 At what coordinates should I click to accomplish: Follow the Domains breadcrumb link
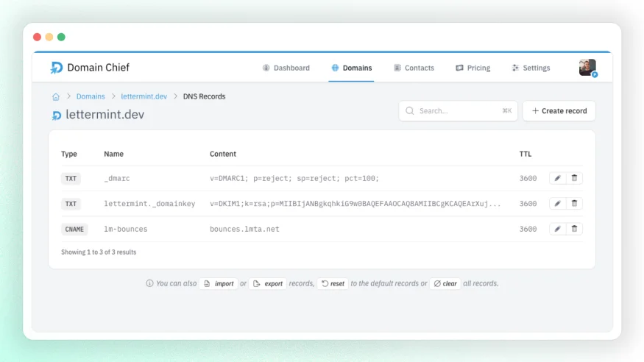[x=91, y=96]
